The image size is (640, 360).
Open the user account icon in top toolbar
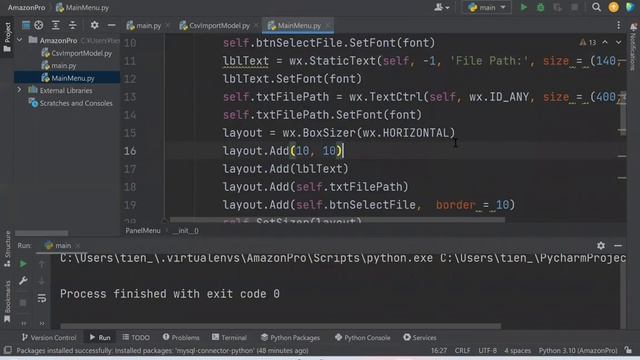click(x=441, y=7)
